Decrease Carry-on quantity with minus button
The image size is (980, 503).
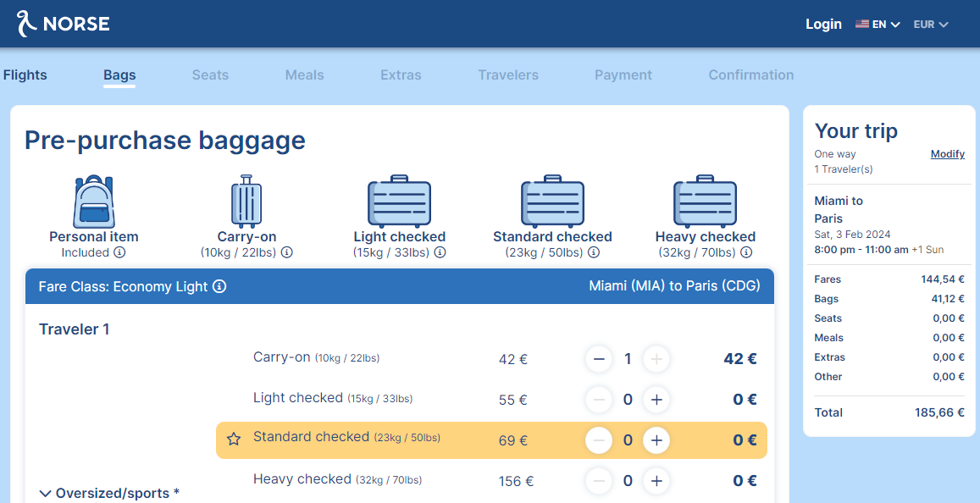[599, 359]
